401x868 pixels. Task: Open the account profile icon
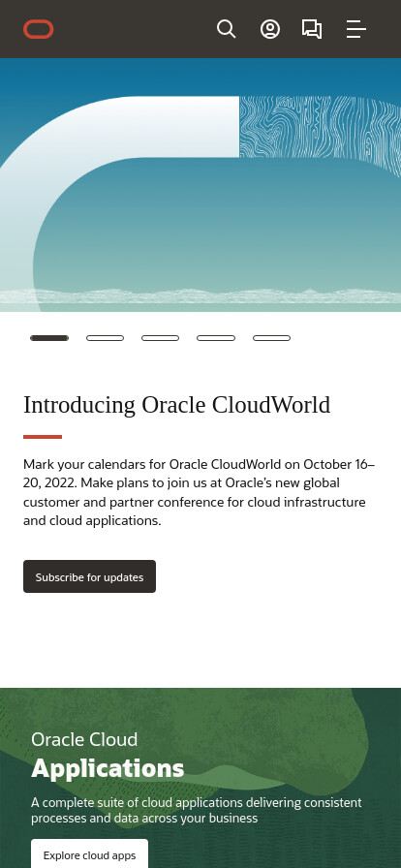[269, 29]
